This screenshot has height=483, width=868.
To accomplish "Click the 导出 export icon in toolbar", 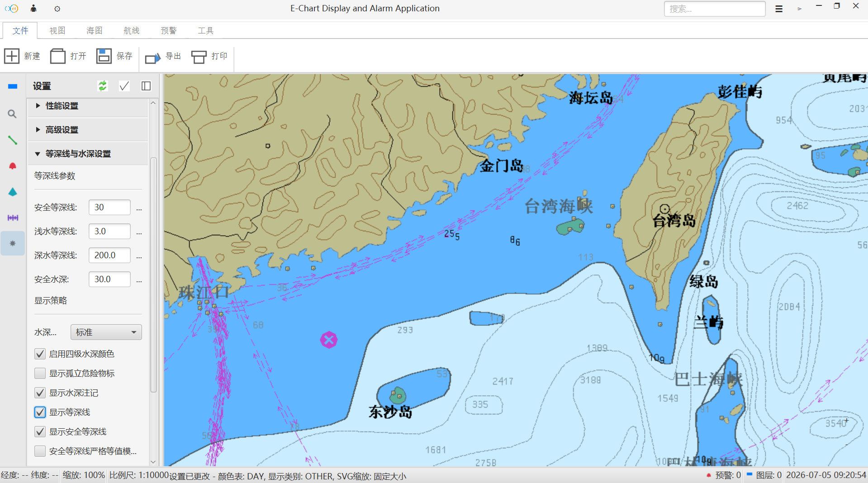I will click(x=152, y=57).
